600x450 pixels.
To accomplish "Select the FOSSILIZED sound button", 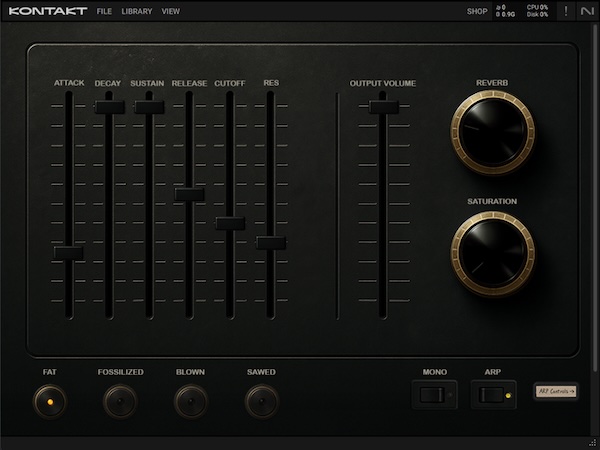I will point(120,402).
